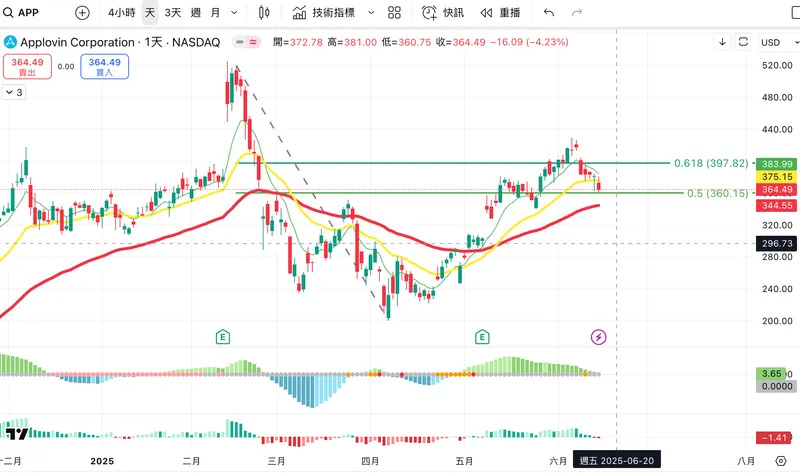This screenshot has height=476, width=800.
Task: Click the 364.49 red last price label
Action: 777,189
